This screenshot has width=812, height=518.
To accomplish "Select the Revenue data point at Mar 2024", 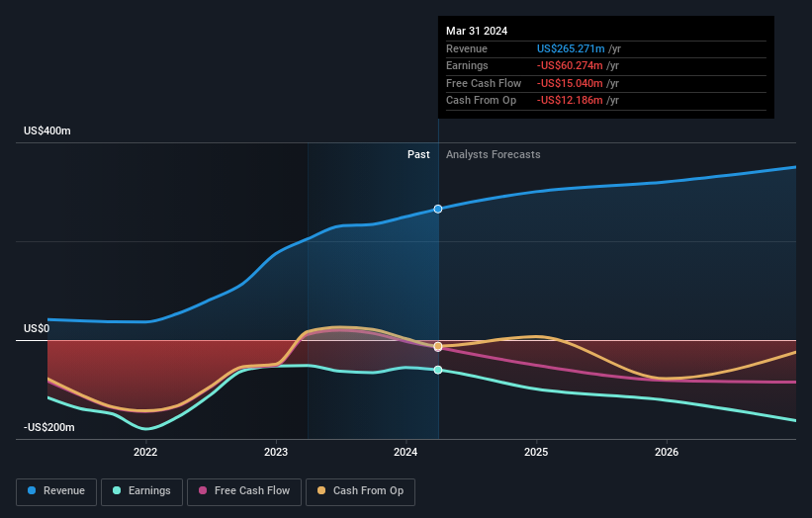I will [438, 209].
